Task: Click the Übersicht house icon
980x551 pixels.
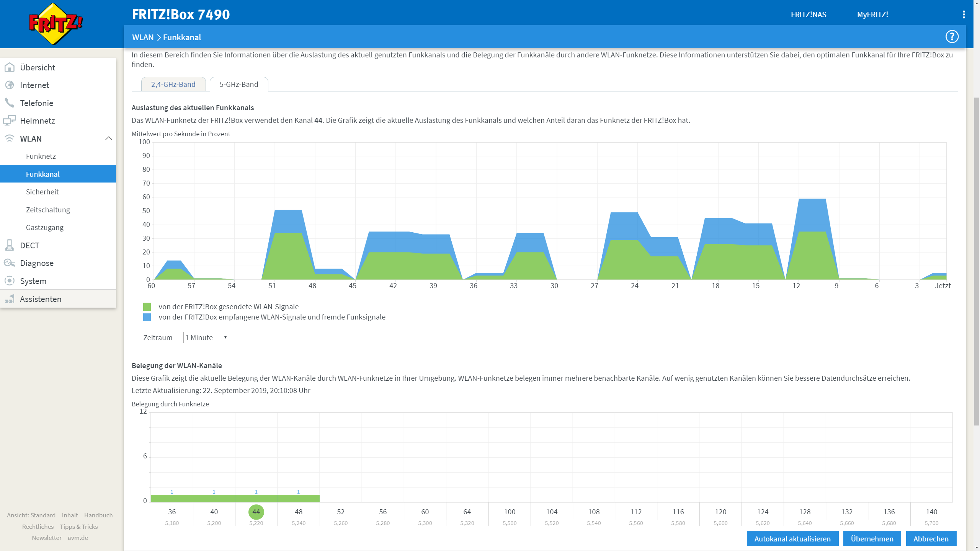Action: (x=10, y=67)
